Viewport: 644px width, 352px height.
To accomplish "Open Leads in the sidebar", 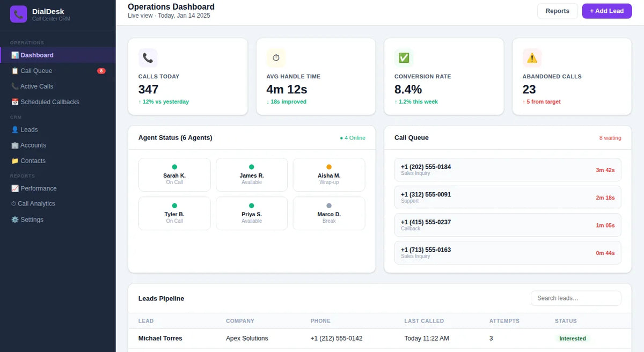I will point(58,130).
